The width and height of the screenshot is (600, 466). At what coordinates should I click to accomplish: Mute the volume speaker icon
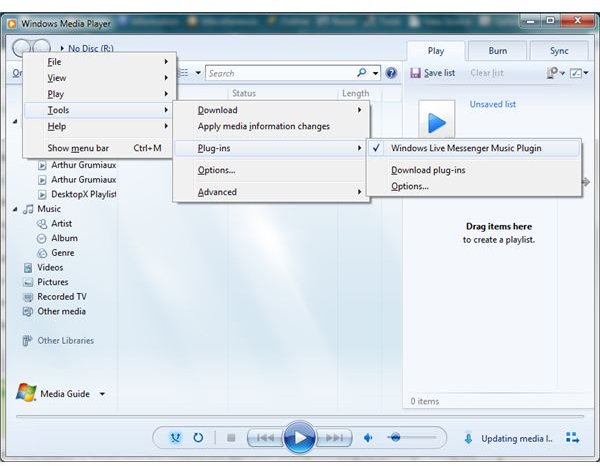pos(368,437)
